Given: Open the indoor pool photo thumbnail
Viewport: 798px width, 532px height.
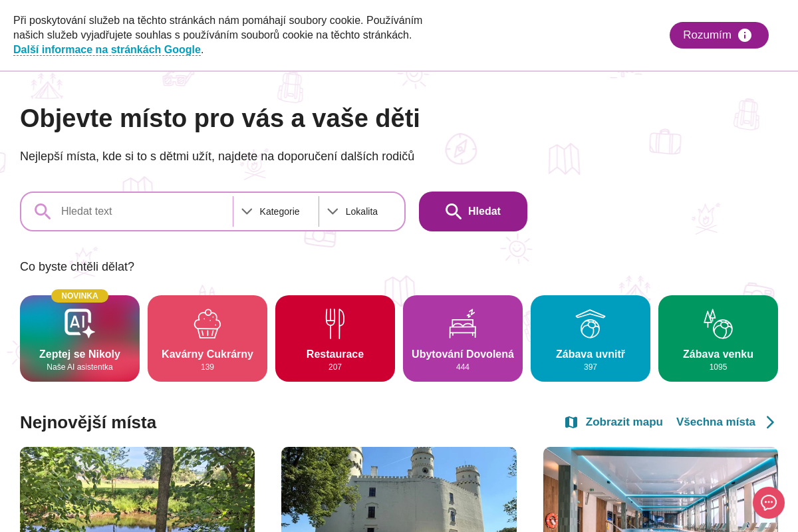Looking at the screenshot, I should [660, 489].
